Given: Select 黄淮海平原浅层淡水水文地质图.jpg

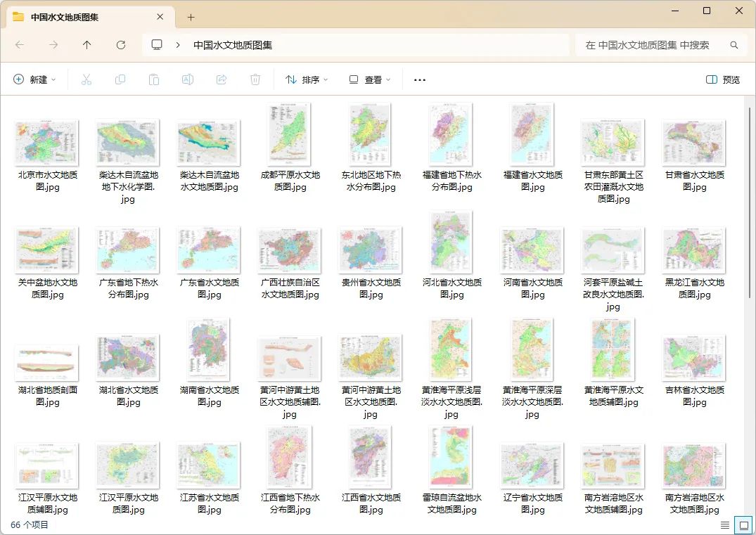Looking at the screenshot, I should (x=451, y=368).
